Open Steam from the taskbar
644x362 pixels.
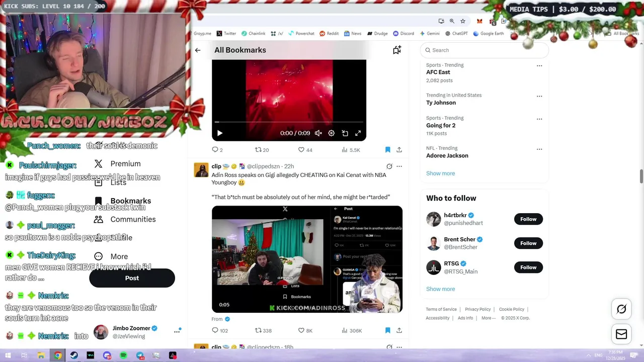click(74, 355)
